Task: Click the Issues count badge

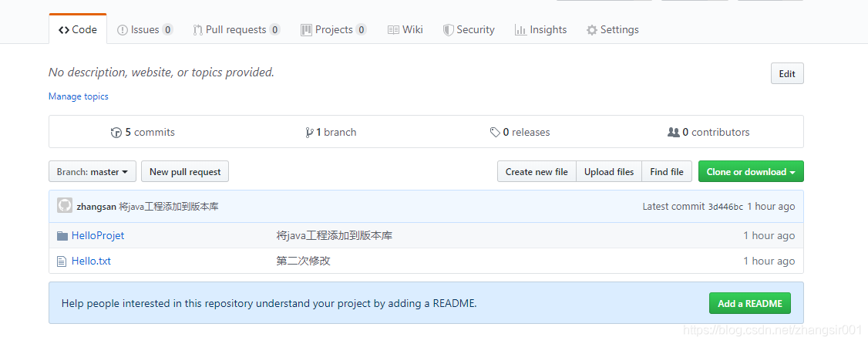Action: pyautogui.click(x=167, y=30)
